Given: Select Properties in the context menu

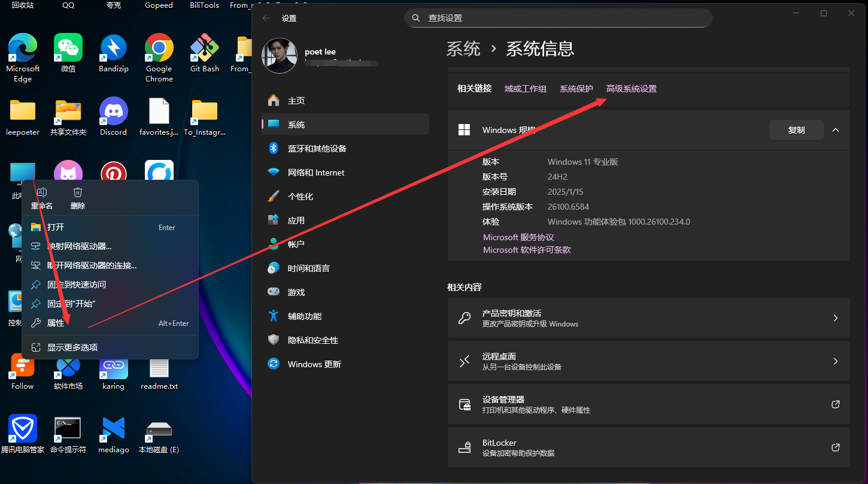Looking at the screenshot, I should pos(56,323).
